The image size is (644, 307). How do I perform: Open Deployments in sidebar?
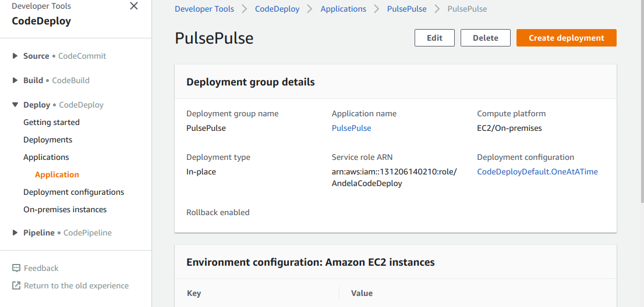click(x=48, y=140)
